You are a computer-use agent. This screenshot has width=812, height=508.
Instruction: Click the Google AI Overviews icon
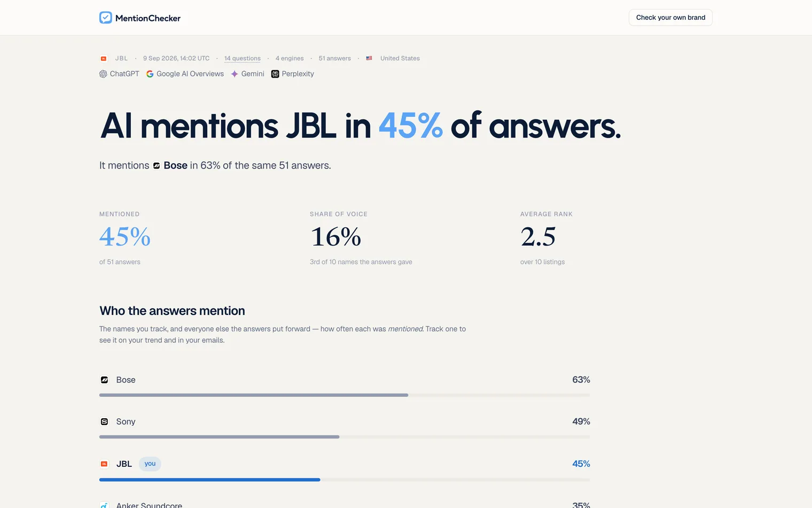[x=150, y=74]
